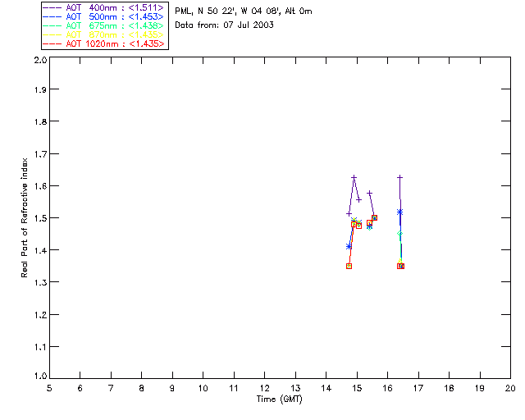
Task: Click x-axis tick label '11'
Action: [x=234, y=388]
